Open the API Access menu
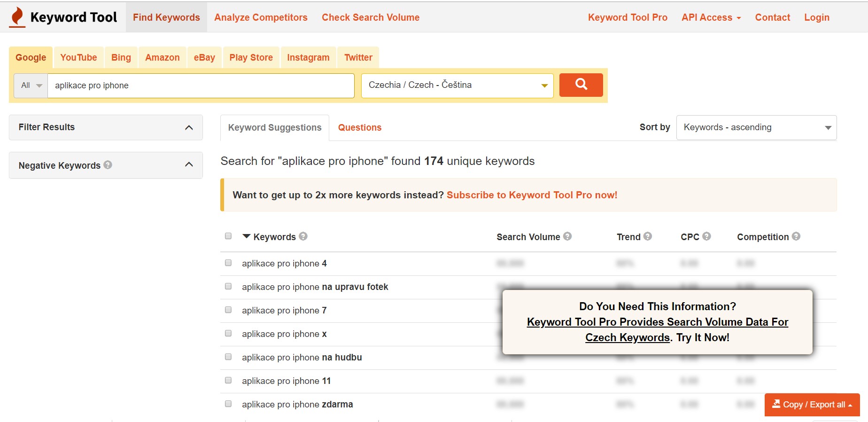 pos(711,17)
